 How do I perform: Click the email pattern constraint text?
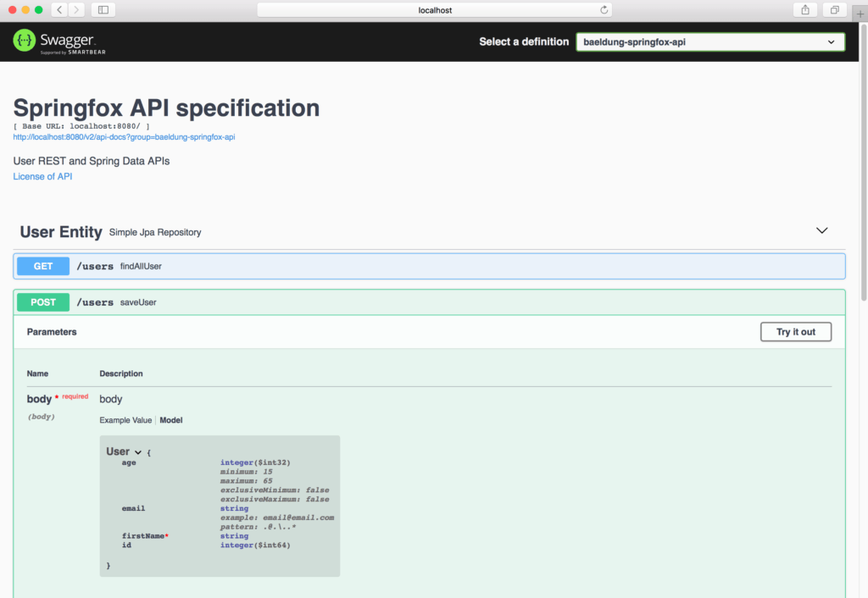pyautogui.click(x=258, y=527)
